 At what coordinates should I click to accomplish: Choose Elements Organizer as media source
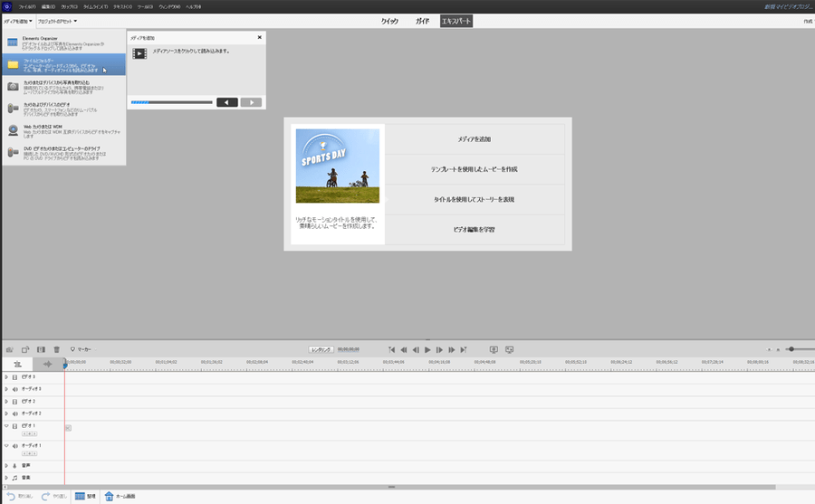(63, 42)
